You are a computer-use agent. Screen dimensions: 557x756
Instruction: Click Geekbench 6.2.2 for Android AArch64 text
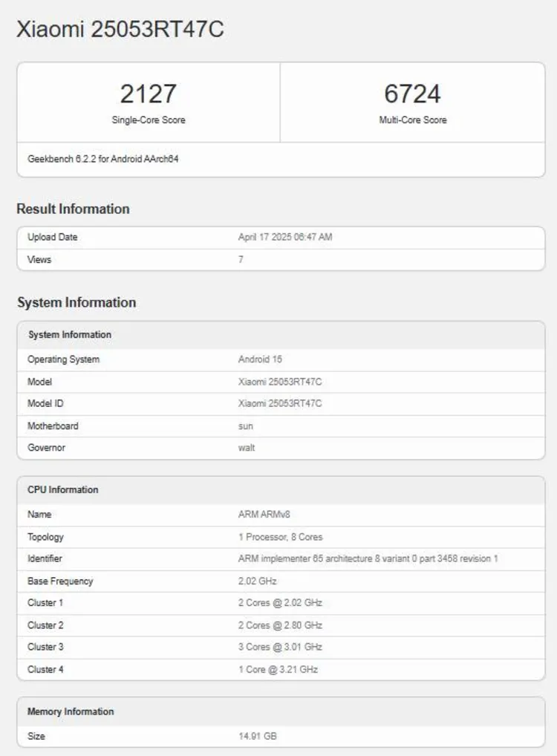click(x=103, y=159)
